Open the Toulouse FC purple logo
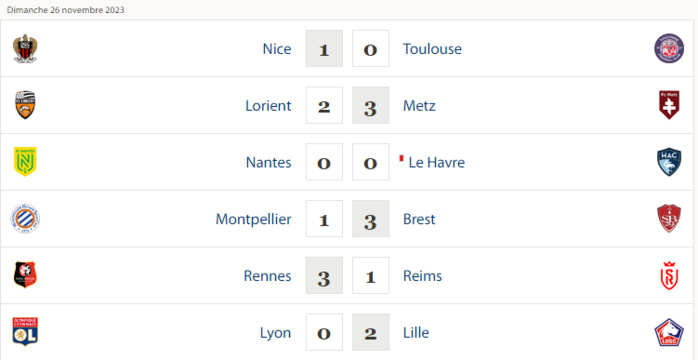 [669, 49]
